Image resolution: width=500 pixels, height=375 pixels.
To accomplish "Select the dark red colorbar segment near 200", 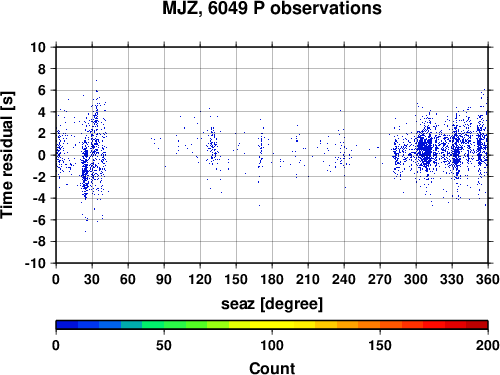I will (x=477, y=325).
